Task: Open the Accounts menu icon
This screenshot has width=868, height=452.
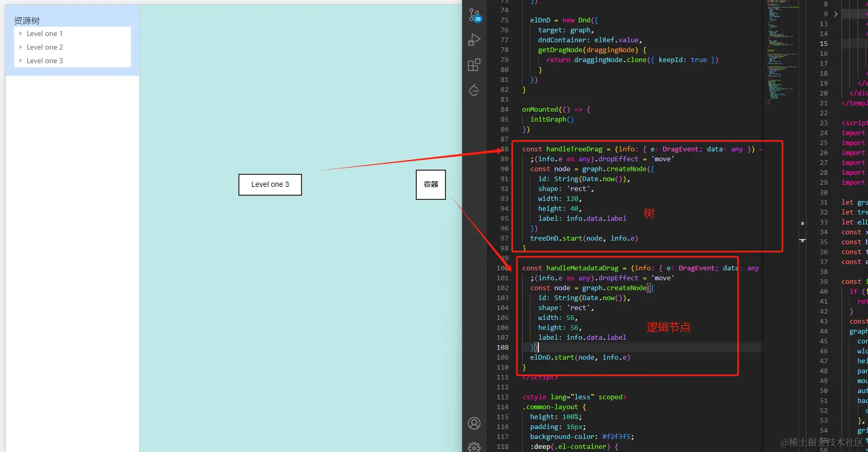Action: [474, 423]
